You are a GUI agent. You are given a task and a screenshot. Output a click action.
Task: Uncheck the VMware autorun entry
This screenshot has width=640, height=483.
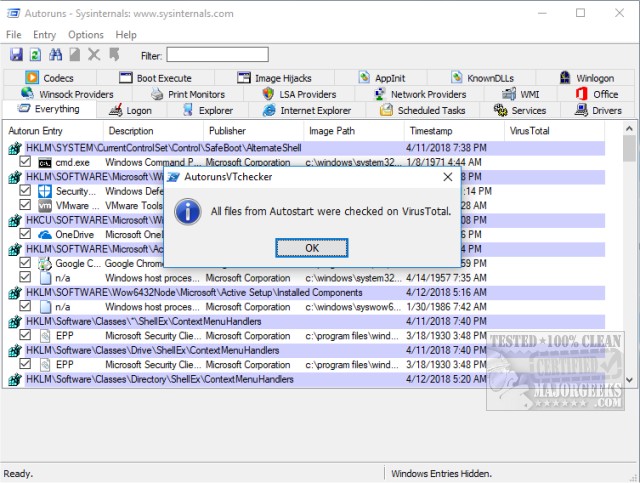pos(25,205)
